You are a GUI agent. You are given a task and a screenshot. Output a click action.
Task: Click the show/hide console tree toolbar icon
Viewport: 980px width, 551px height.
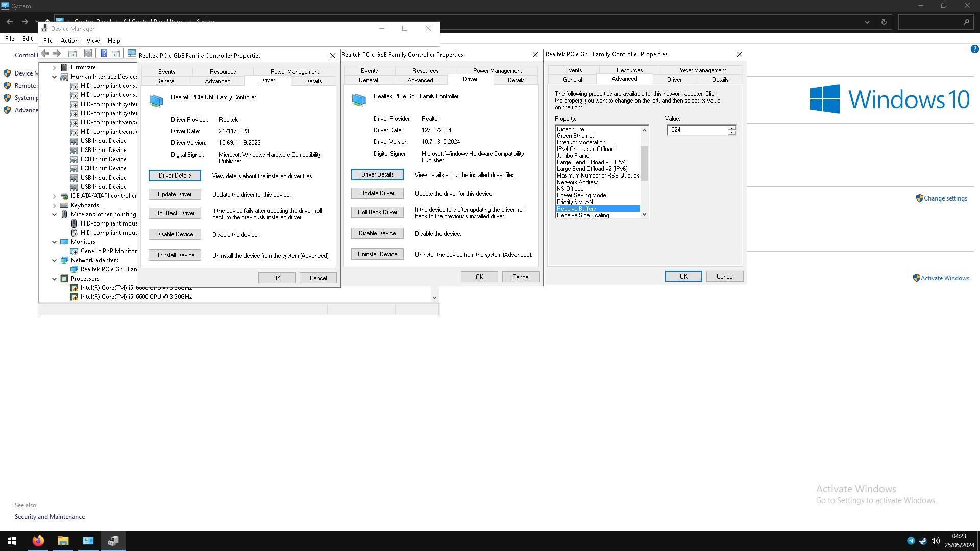pyautogui.click(x=72, y=54)
